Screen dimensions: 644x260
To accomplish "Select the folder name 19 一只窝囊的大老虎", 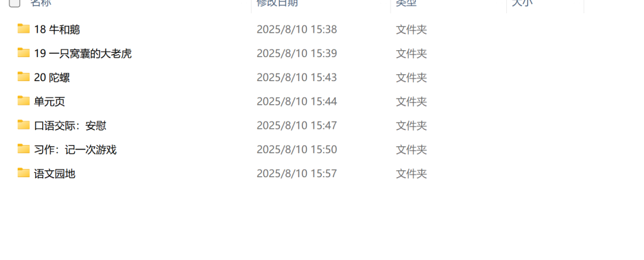I will pyautogui.click(x=83, y=54).
